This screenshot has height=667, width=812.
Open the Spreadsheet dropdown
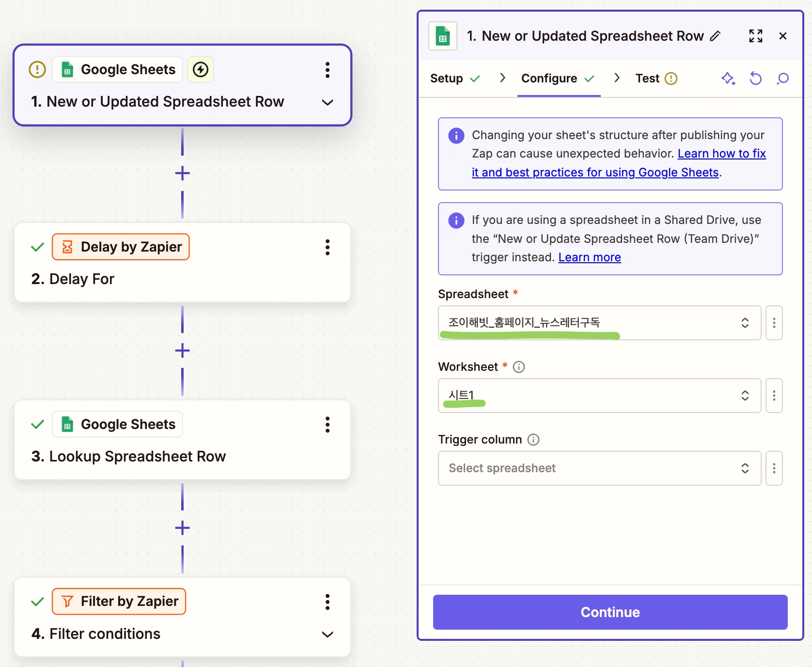(599, 323)
